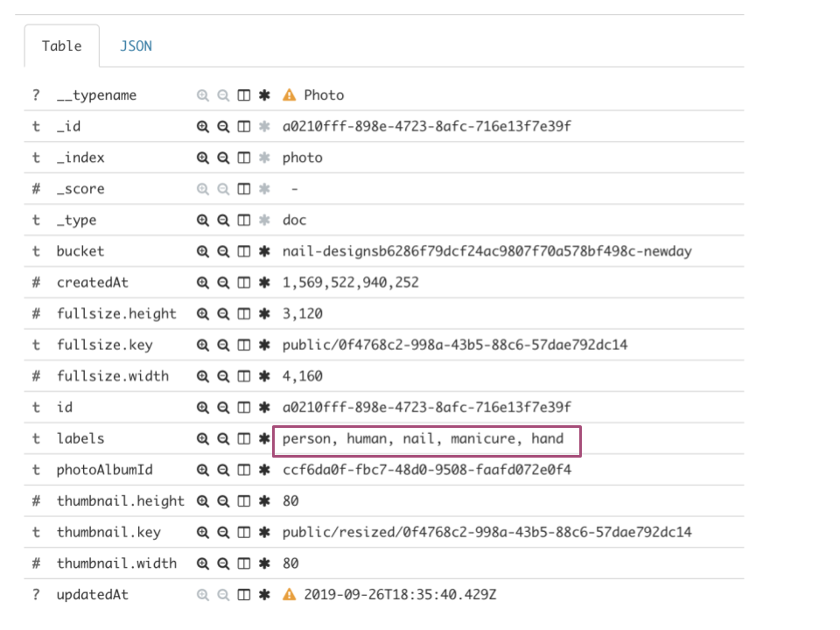The width and height of the screenshot is (840, 630).
Task: Toggle the _score column in the table
Action: tap(243, 188)
